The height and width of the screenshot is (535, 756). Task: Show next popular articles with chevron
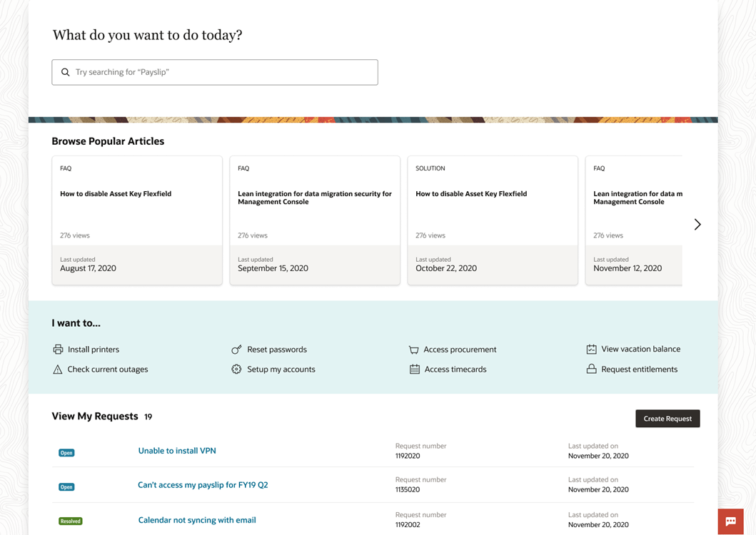coord(697,225)
